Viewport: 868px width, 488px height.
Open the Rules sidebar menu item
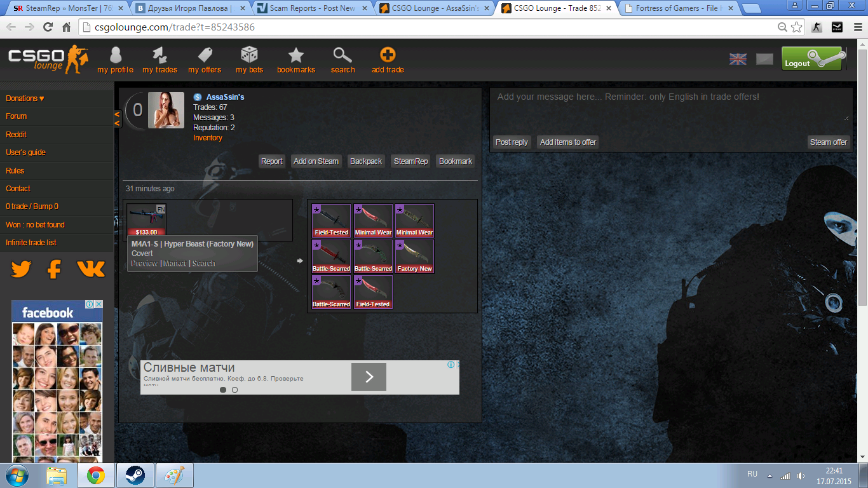point(15,171)
